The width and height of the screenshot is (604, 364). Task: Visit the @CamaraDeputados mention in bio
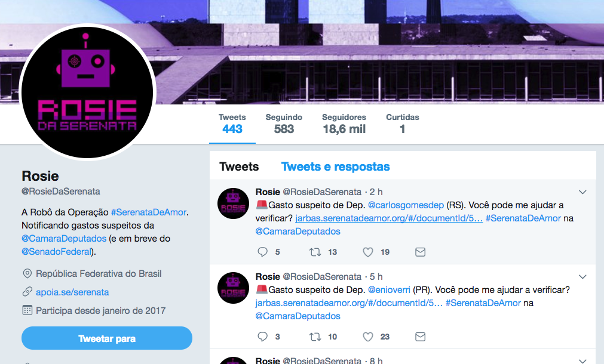click(x=64, y=239)
